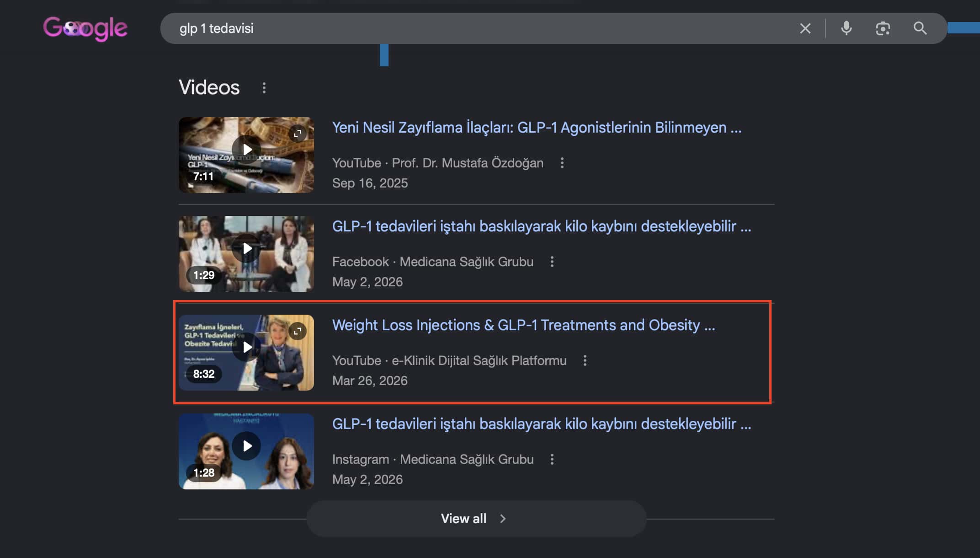980x558 pixels.
Task: Open options menu for Facebook Medicana Sağlık Grubu result
Action: point(552,262)
